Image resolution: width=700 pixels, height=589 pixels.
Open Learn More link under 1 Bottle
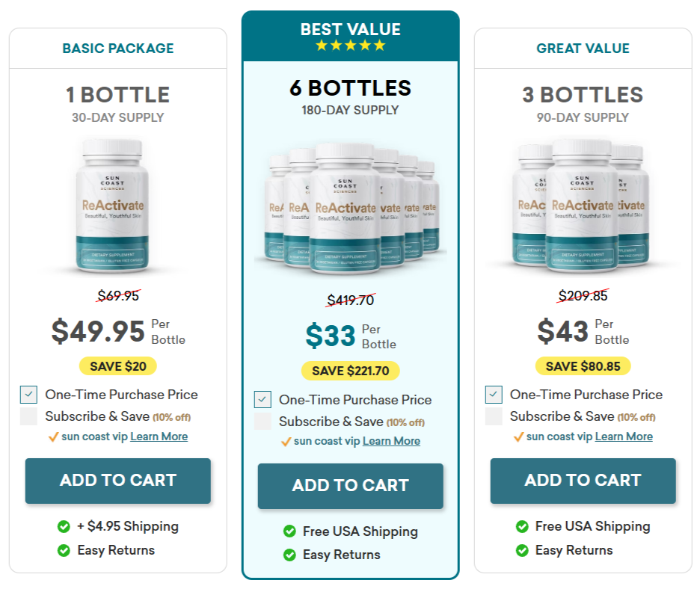159,437
